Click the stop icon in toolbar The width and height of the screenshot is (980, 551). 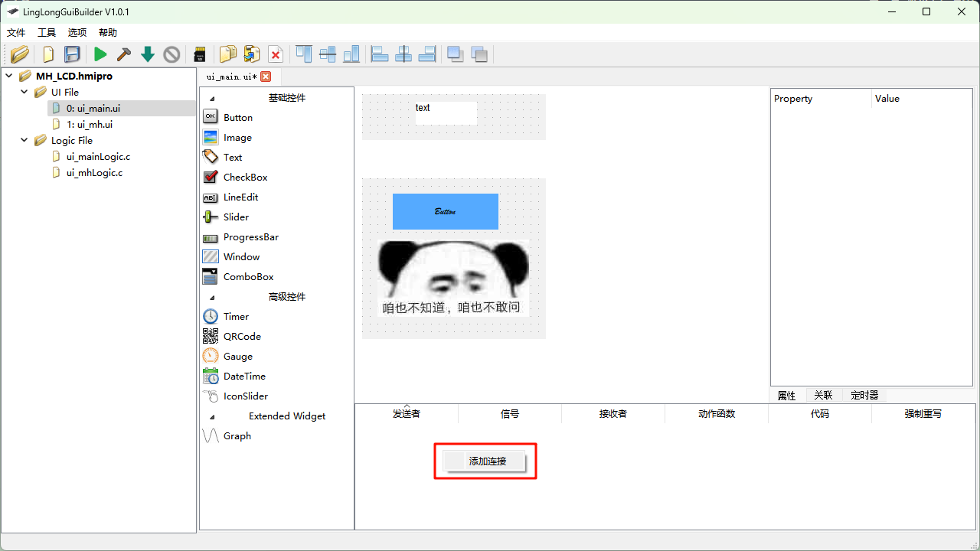[x=171, y=54]
